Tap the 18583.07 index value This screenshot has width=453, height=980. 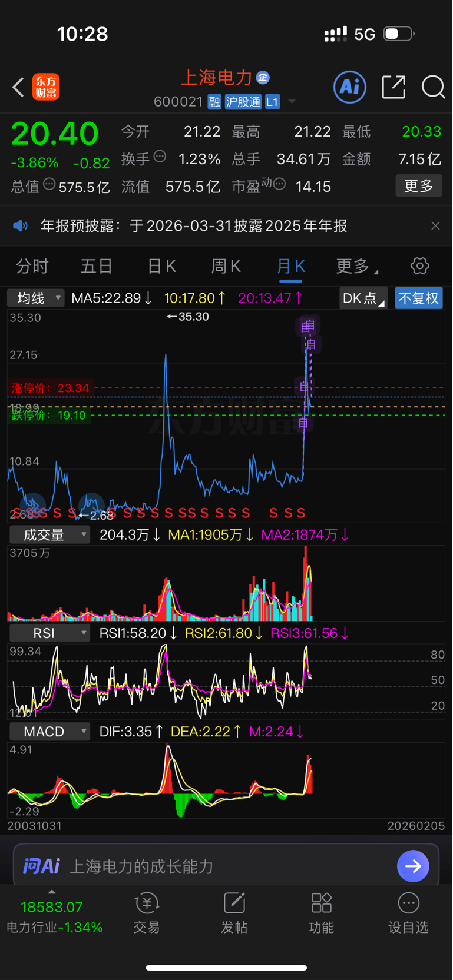click(x=52, y=907)
